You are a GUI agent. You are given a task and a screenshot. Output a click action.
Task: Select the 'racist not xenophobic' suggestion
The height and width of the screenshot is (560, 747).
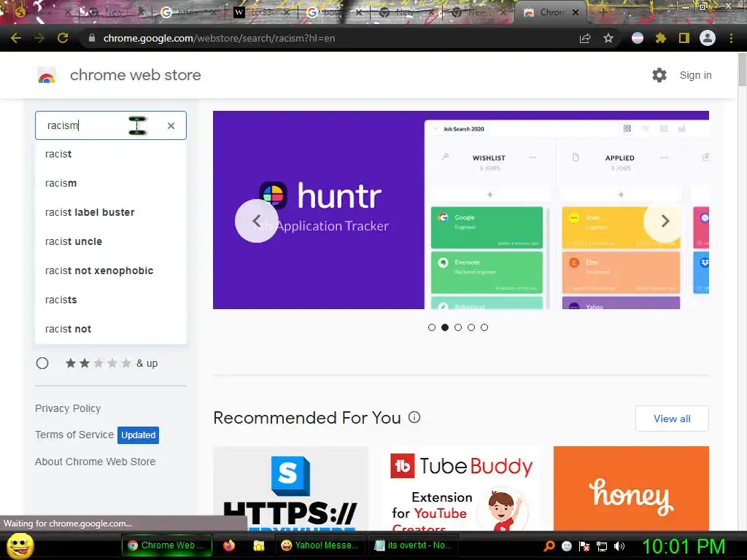point(111,271)
